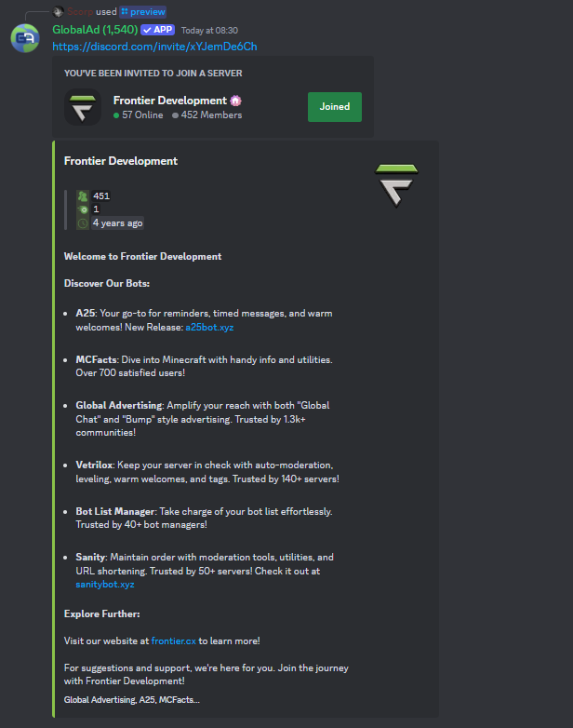Click the Scorp username in reply line
Image resolution: width=573 pixels, height=728 pixels.
click(x=80, y=11)
